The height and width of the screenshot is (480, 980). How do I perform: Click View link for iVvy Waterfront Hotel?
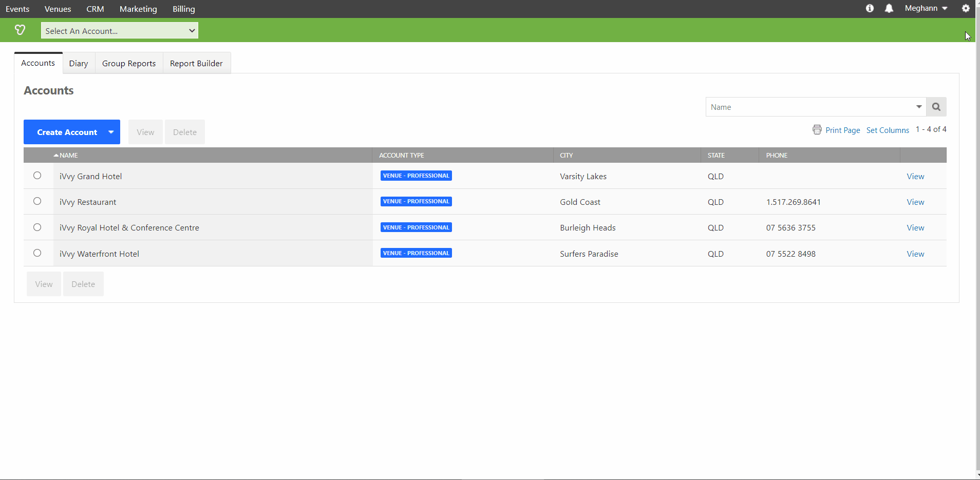915,254
